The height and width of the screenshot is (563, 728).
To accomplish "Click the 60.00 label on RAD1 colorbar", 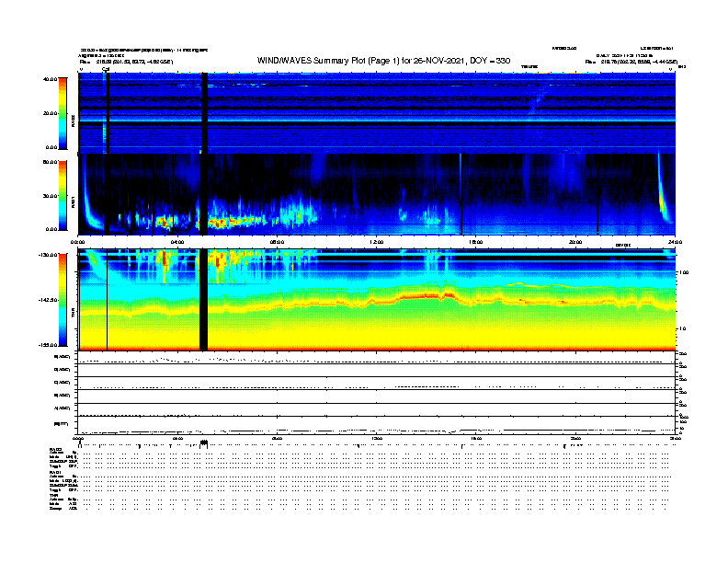I will (x=51, y=162).
